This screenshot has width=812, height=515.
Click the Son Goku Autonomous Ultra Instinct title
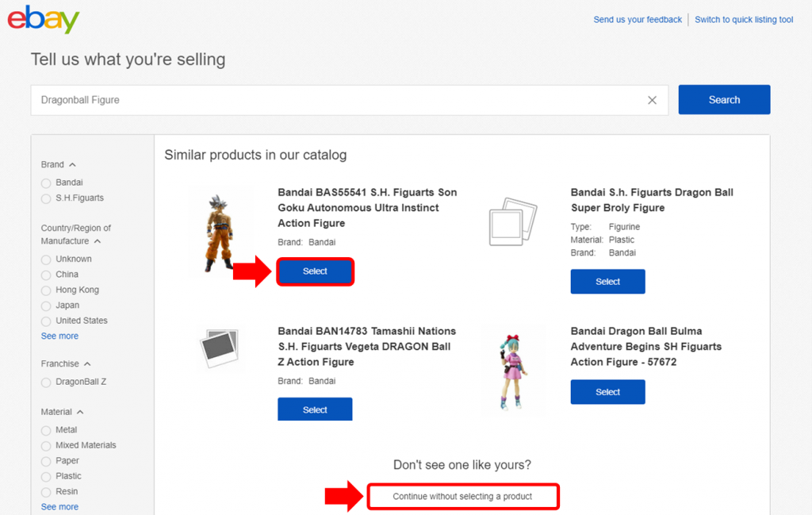tap(367, 208)
